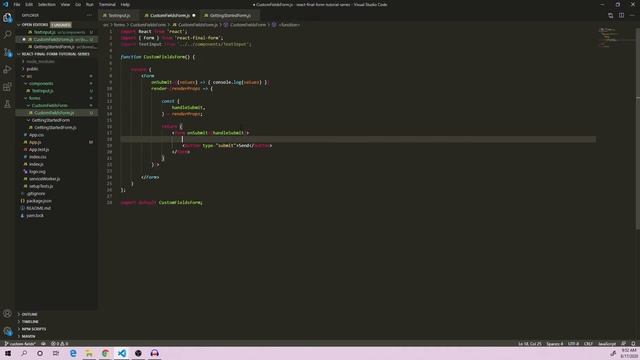Screen dimensions: 640x360
Task: Click Ln 18, Col 25 cursor position indicator
Action: pyautogui.click(x=529, y=344)
